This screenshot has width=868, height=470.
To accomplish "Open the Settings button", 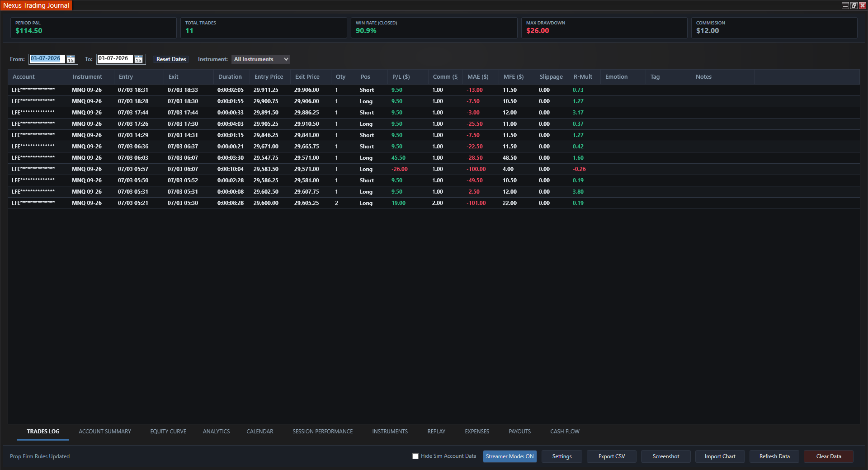I will (562, 456).
